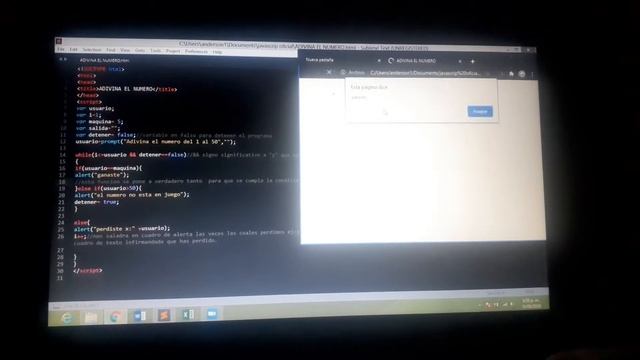
Task: Switch to Sublime Text taskbar icon
Action: 164,315
